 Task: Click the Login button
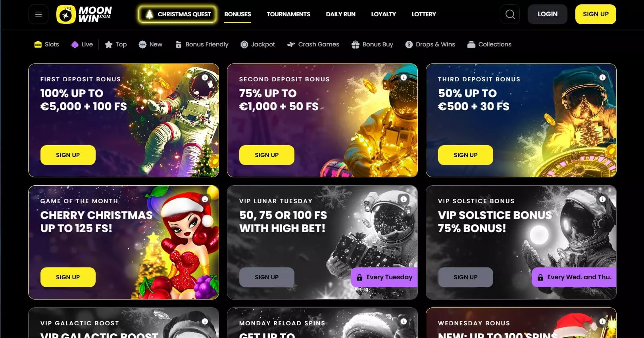[548, 14]
